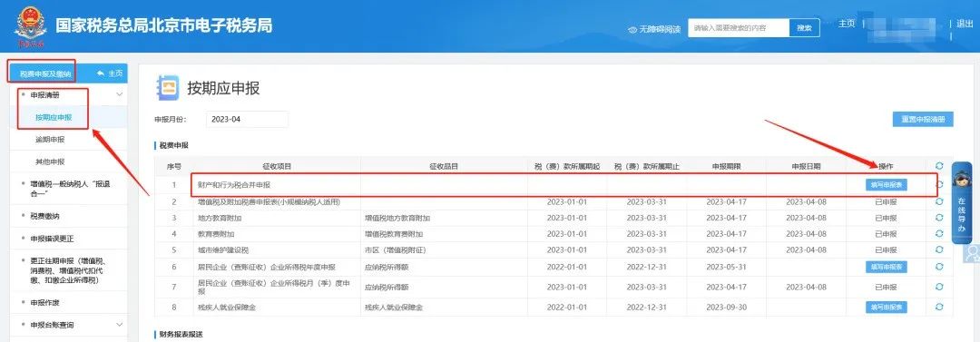
Task: Click the header search input field
Action: (x=739, y=28)
